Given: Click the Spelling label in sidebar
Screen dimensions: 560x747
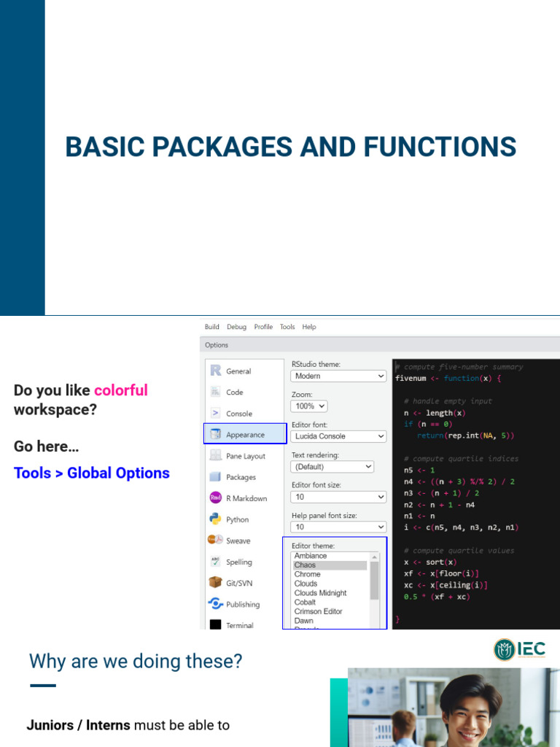Looking at the screenshot, I should coord(239,562).
